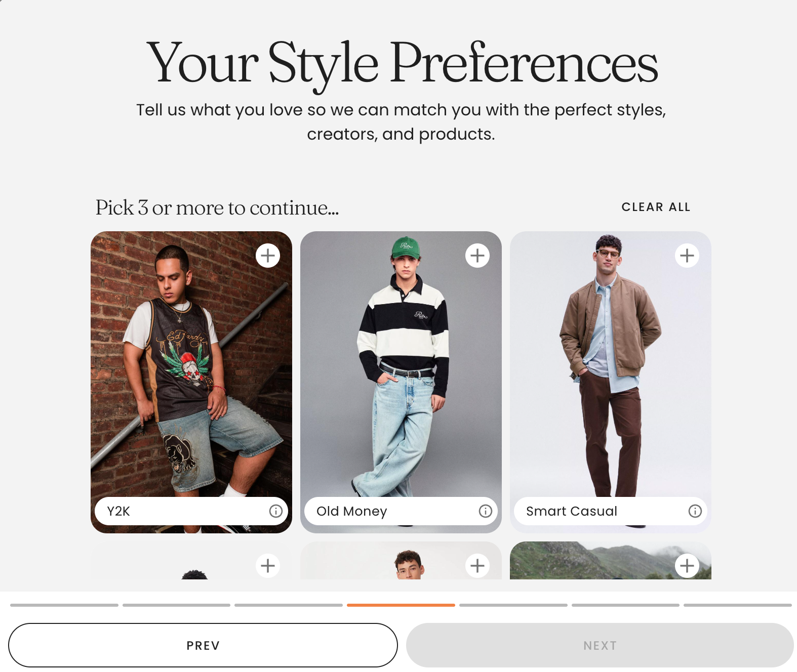
Task: Select the Old Money style photo
Action: [401, 364]
